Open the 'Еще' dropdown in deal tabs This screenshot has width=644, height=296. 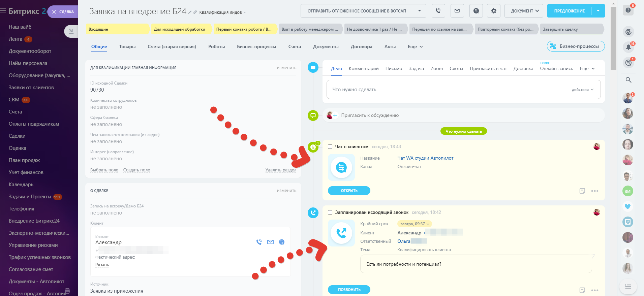(415, 47)
